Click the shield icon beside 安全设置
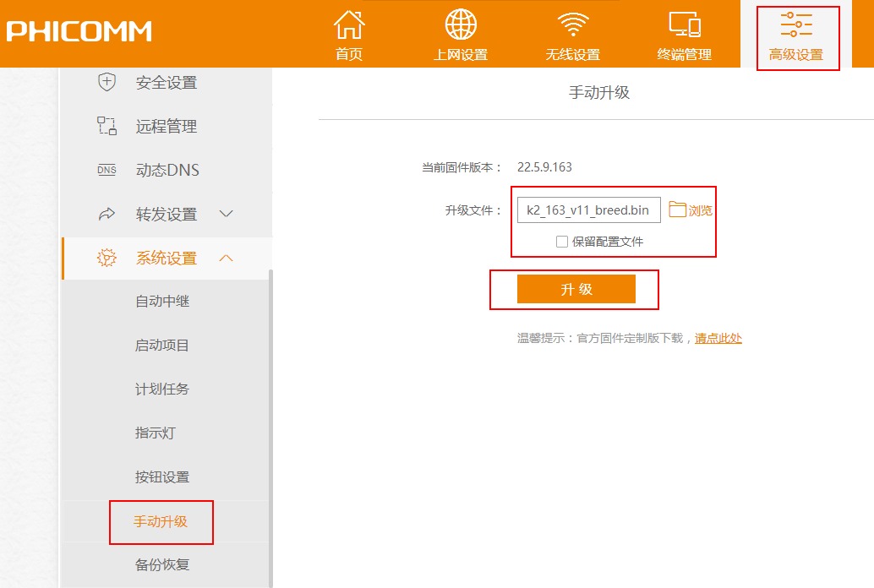The height and width of the screenshot is (588, 874). pos(107,83)
